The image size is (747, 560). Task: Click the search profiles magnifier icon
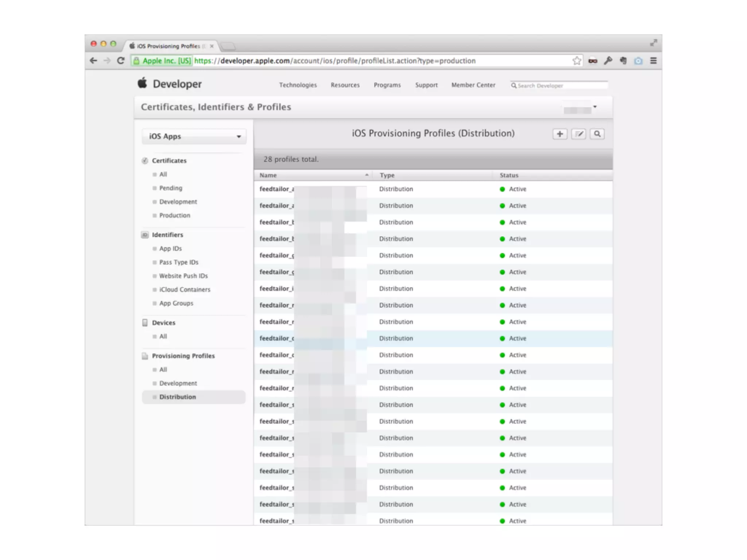click(597, 134)
